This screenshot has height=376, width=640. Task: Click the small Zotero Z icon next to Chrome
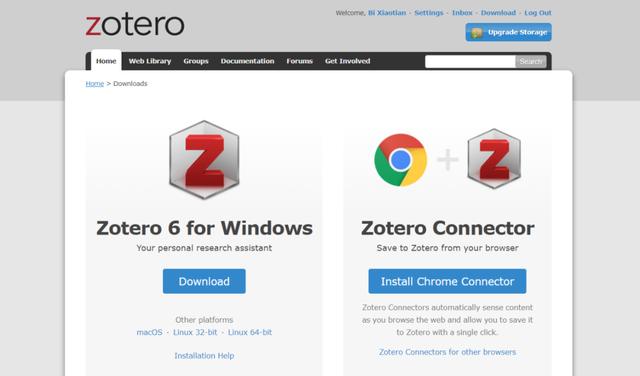tap(494, 159)
